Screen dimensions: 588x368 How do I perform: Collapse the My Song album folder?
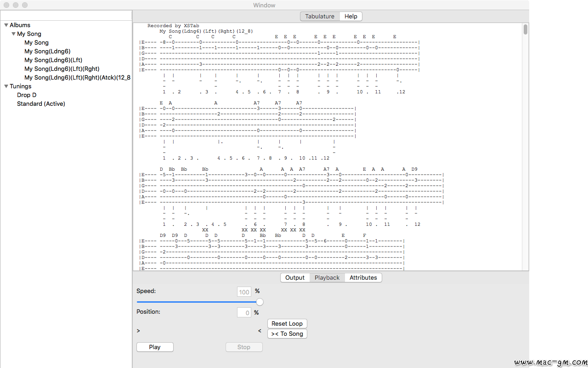coord(13,34)
